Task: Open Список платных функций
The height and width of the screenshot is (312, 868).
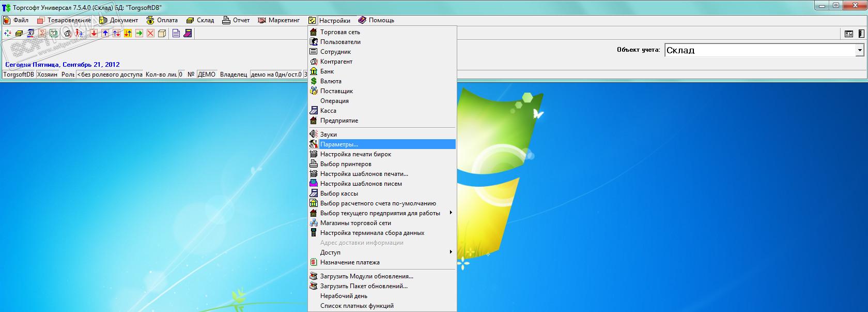Action: point(382,306)
